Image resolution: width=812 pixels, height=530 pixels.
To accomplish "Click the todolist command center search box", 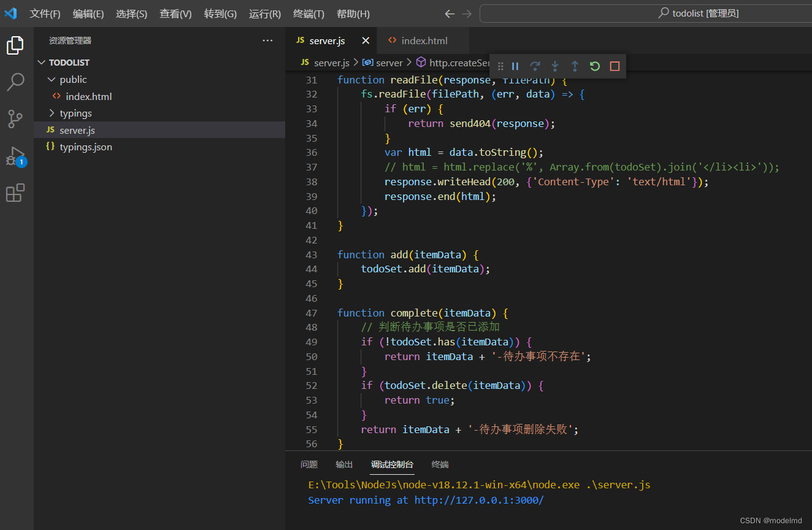I will (x=645, y=13).
